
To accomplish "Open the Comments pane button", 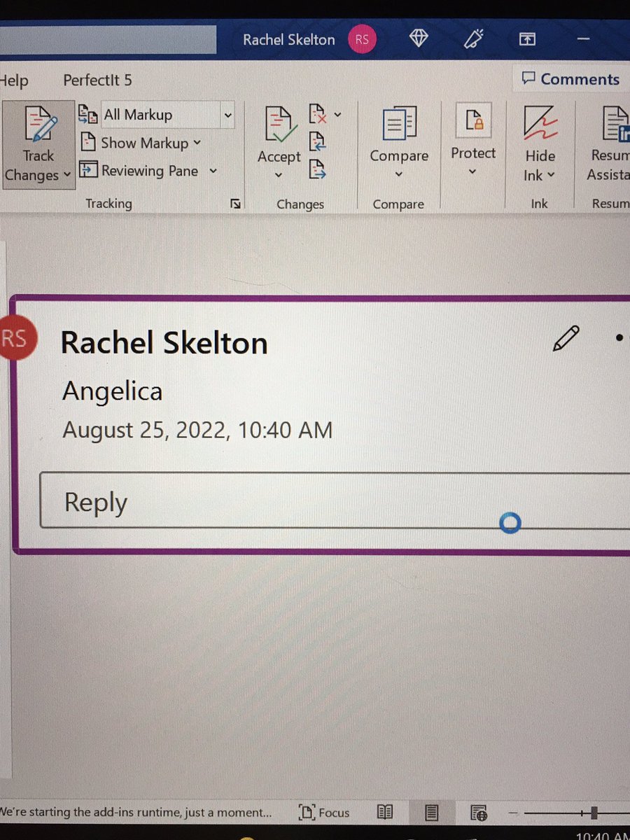I will pos(570,79).
